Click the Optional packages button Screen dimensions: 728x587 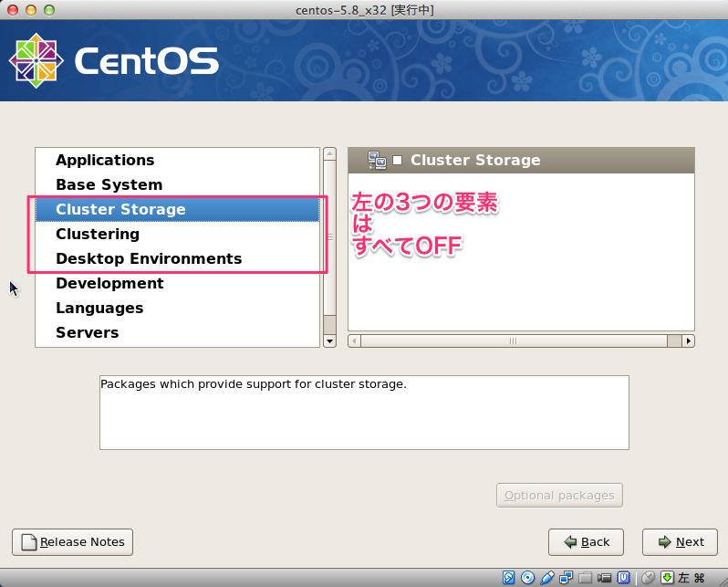pyautogui.click(x=559, y=496)
